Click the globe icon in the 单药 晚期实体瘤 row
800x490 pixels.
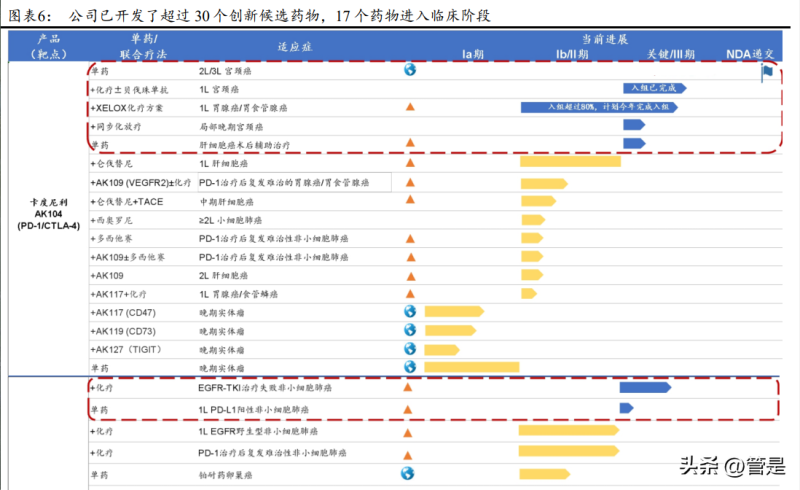[410, 367]
